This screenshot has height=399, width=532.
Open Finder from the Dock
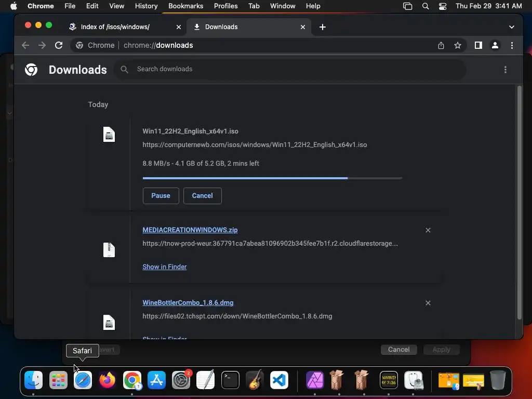coord(33,380)
